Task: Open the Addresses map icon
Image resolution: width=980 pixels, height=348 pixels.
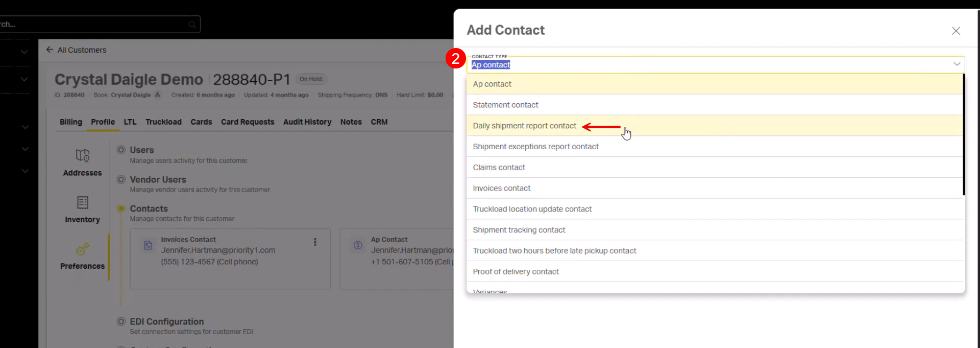Action: [x=83, y=155]
